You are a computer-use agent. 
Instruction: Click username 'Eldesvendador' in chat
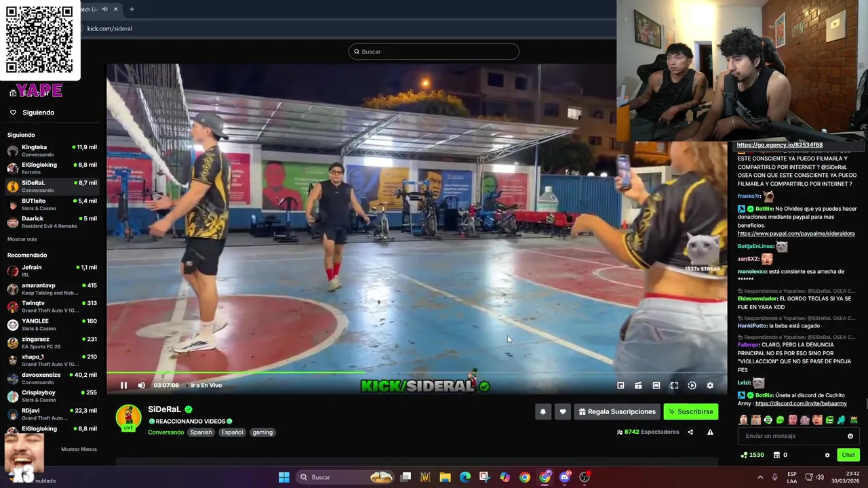(x=757, y=299)
